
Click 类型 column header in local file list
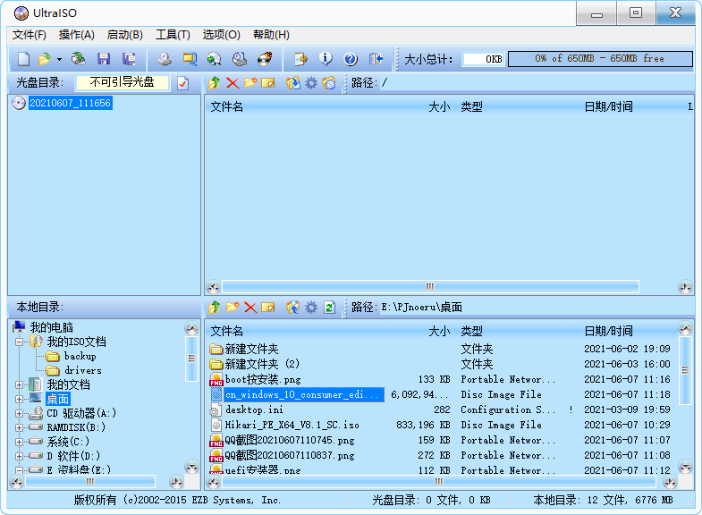point(472,331)
